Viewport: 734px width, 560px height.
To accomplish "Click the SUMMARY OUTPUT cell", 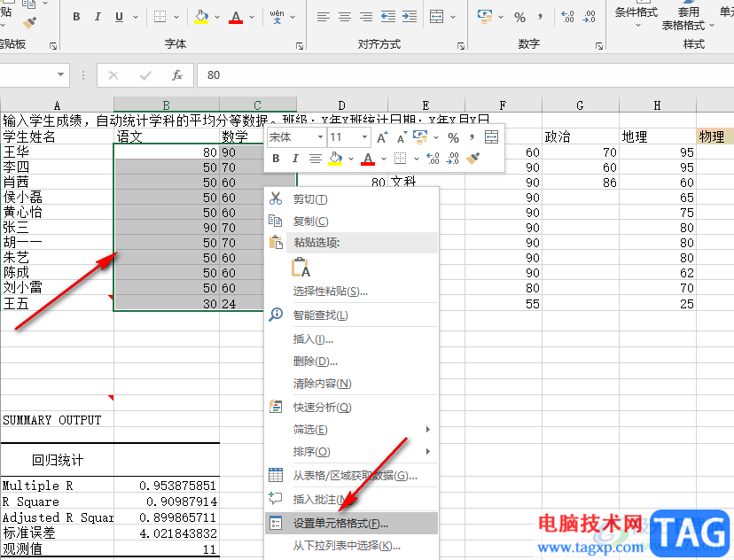I will coord(57,420).
